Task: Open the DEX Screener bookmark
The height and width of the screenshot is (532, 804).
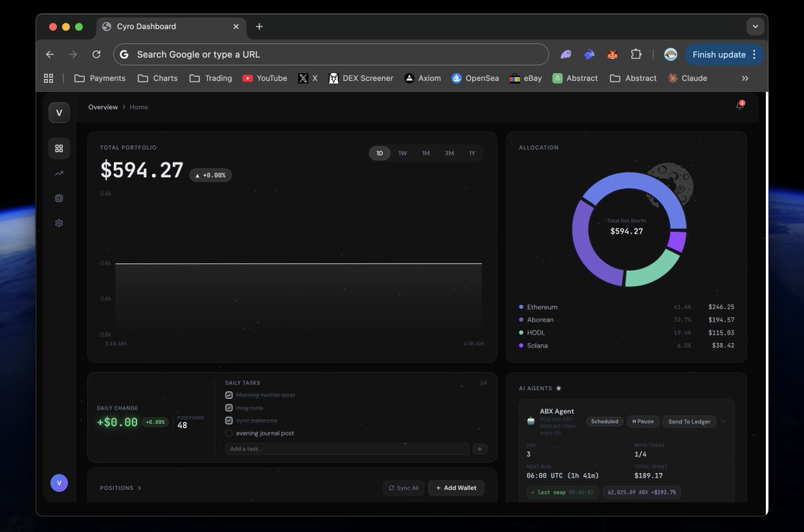Action: (360, 78)
